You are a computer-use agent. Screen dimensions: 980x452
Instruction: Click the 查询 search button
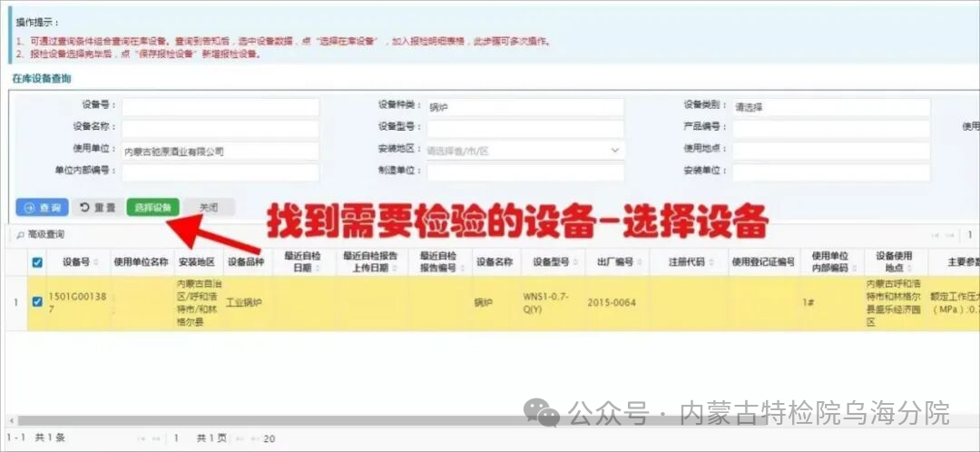(x=42, y=208)
